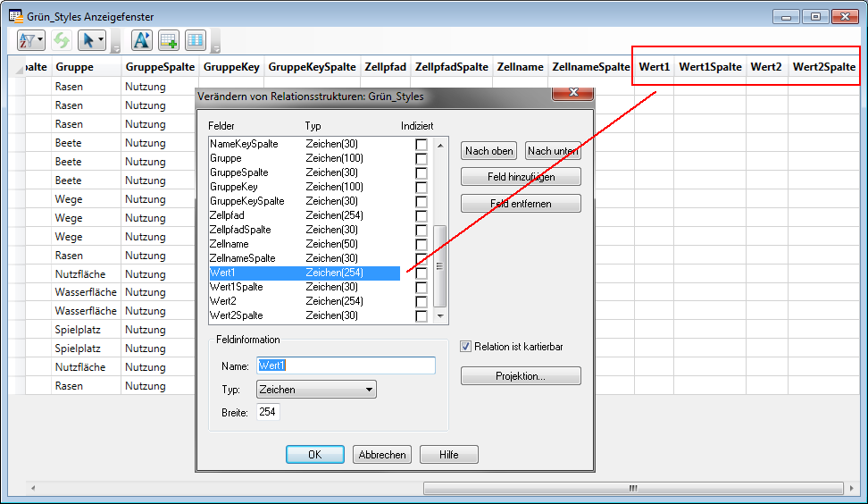Click into the Breite input field
868x504 pixels.
(268, 412)
